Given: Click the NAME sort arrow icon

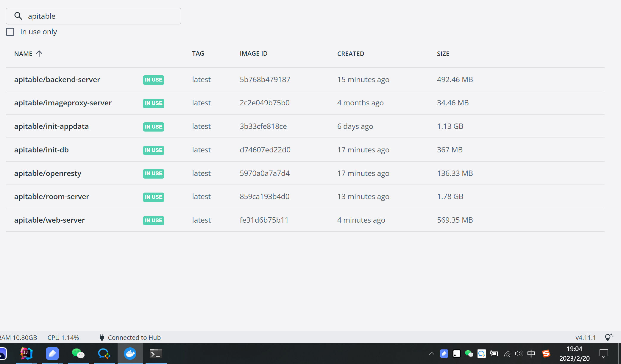Looking at the screenshot, I should (x=39, y=54).
